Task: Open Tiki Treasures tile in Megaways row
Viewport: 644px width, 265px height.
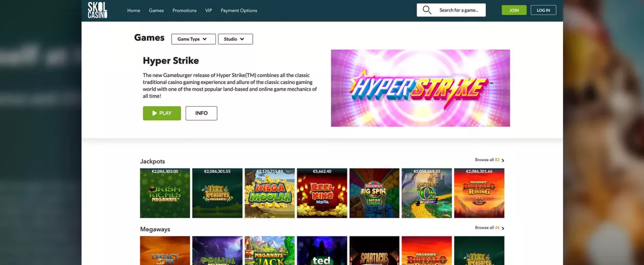Action: click(479, 250)
